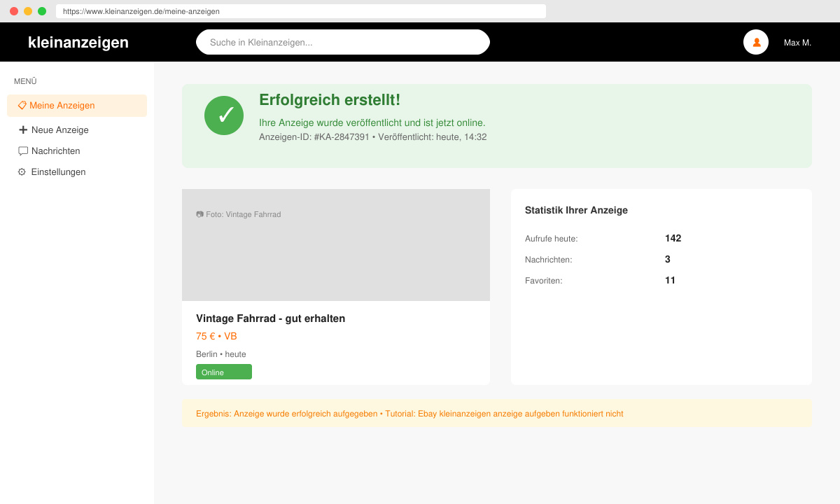Click the orange user avatar icon

756,42
